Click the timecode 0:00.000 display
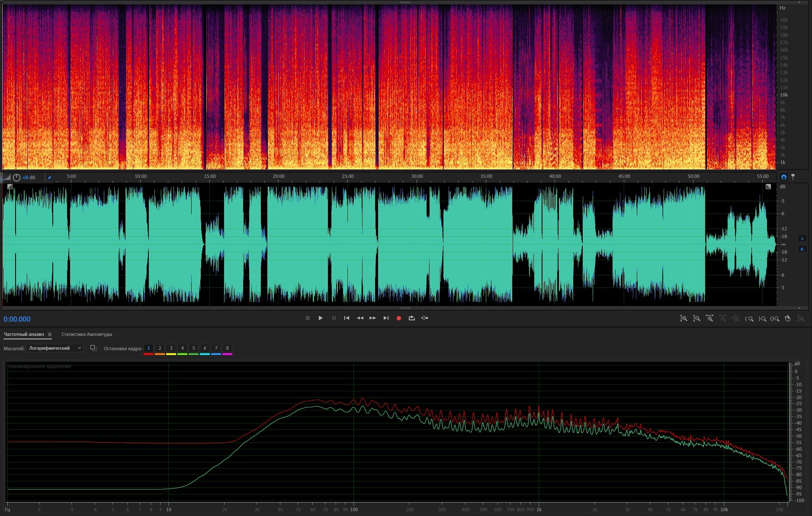Image resolution: width=812 pixels, height=516 pixels. (x=17, y=319)
